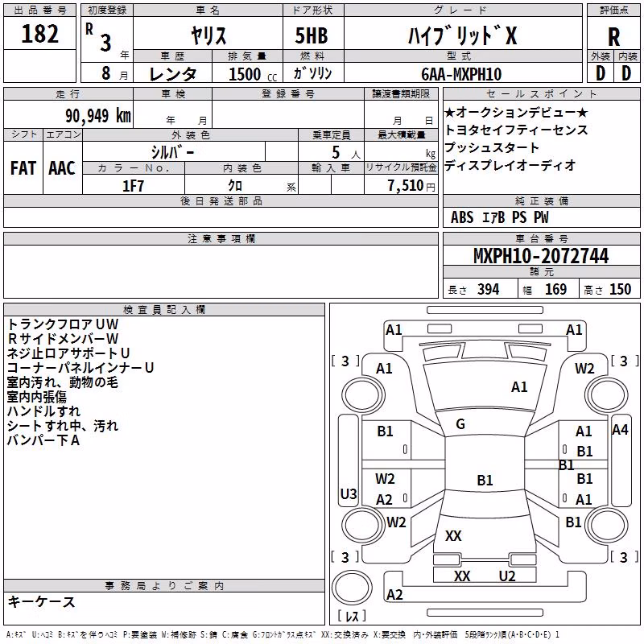Select the vehicle history value レンタ
The height and width of the screenshot is (644, 644).
(x=173, y=74)
